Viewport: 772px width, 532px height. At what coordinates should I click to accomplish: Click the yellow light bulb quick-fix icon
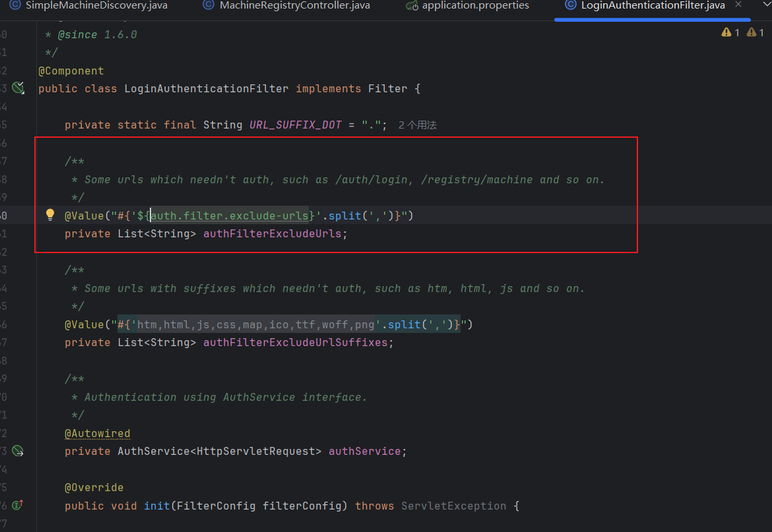(x=50, y=215)
